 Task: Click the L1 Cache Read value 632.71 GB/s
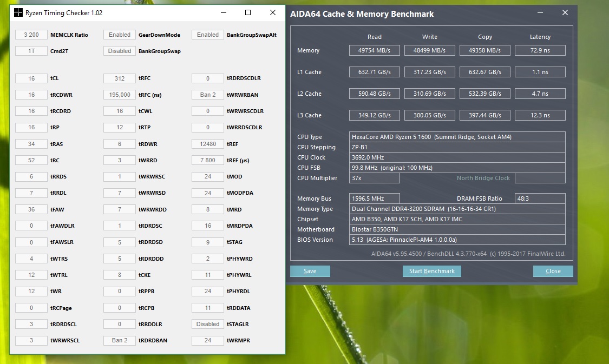[x=375, y=72]
